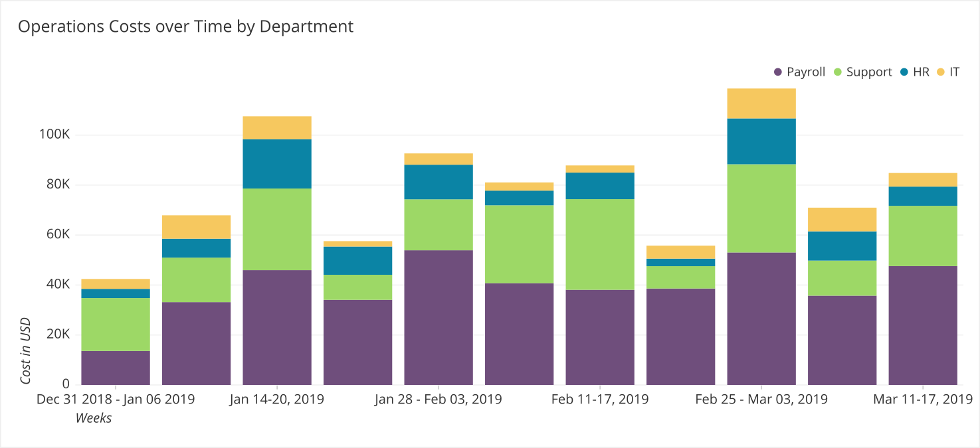Choose the IT segment of the Mar 11-17, 2019 bar

[x=923, y=180]
